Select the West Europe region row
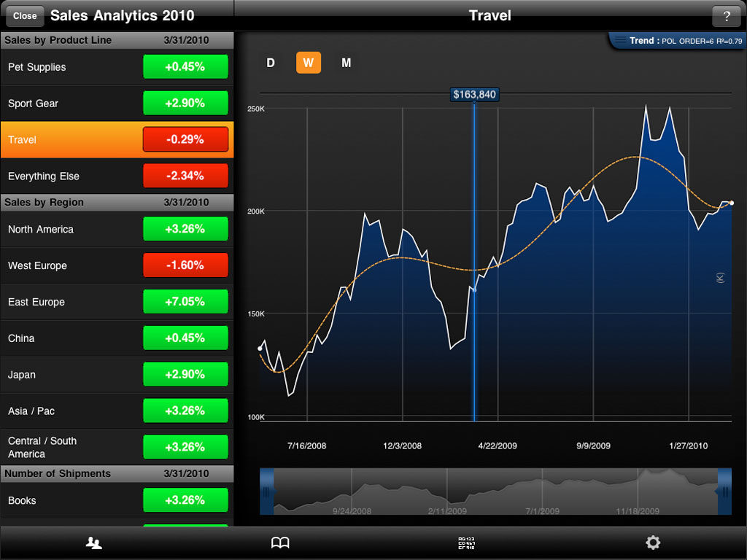The image size is (747, 560). point(73,265)
